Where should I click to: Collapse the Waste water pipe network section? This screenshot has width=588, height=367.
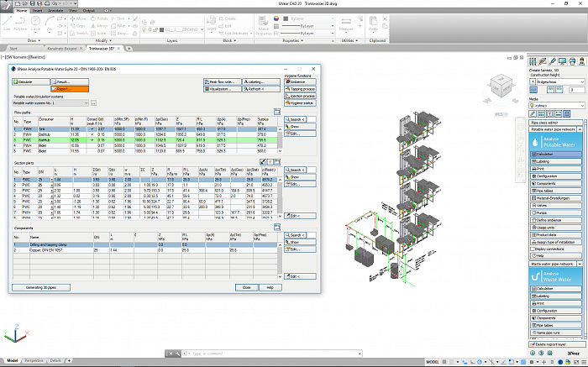point(580,264)
